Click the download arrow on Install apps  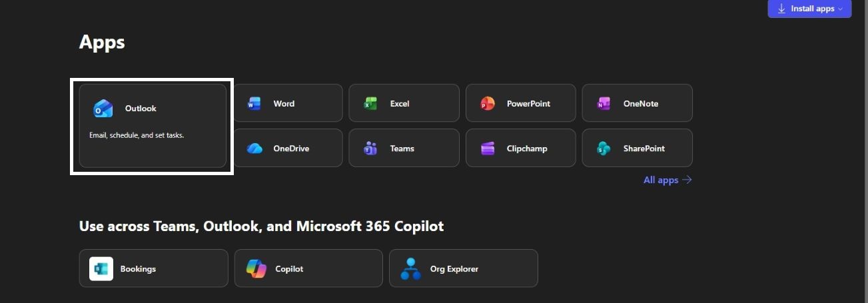(781, 9)
